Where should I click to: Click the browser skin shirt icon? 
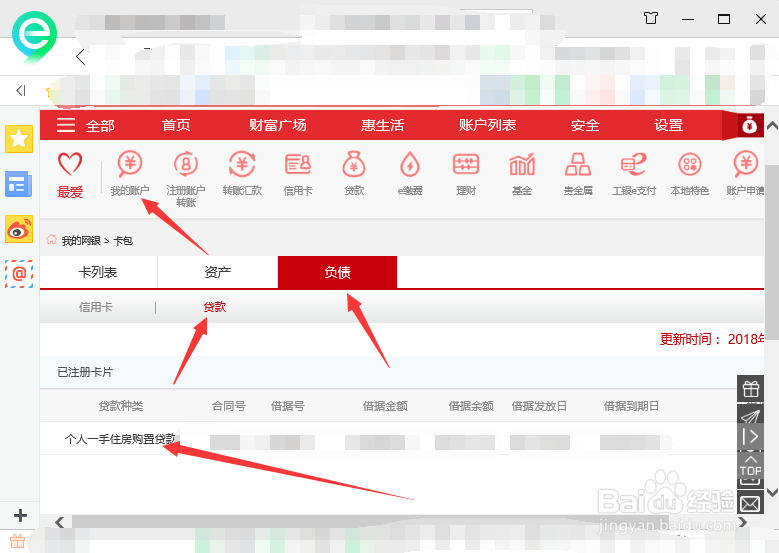click(651, 18)
